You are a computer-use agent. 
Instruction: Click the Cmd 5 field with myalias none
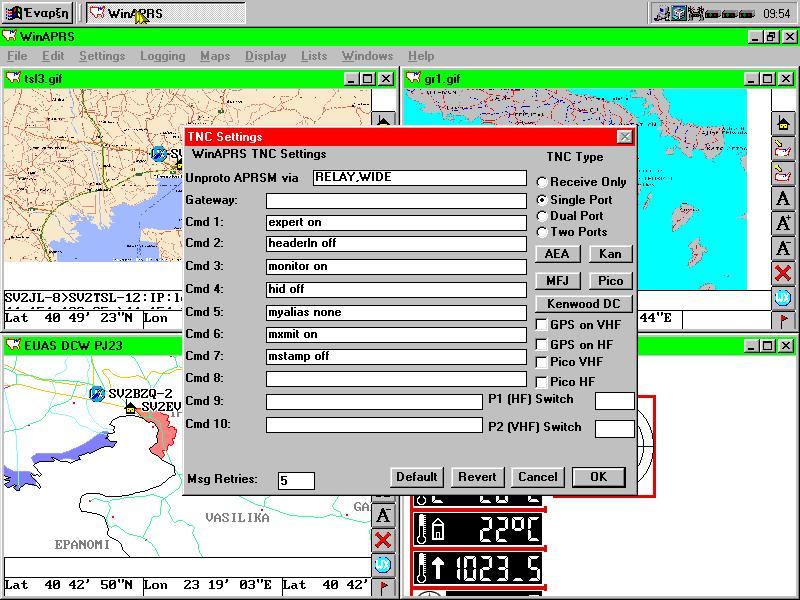click(x=396, y=312)
